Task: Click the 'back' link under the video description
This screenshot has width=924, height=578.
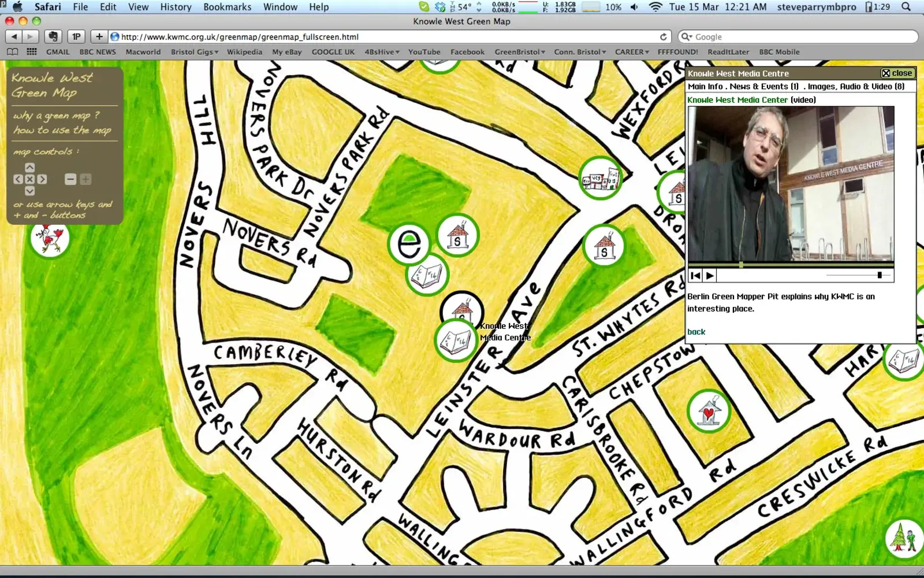Action: (x=696, y=332)
